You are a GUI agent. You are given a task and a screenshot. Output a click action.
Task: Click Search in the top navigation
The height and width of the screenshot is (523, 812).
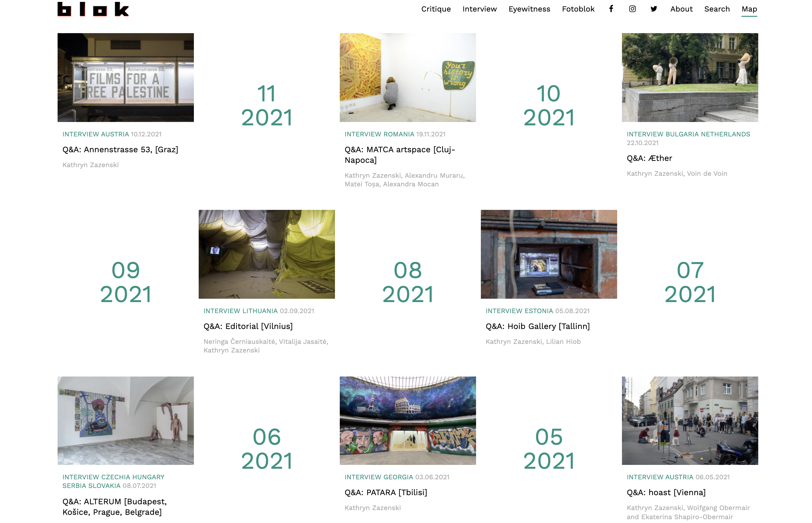(717, 9)
